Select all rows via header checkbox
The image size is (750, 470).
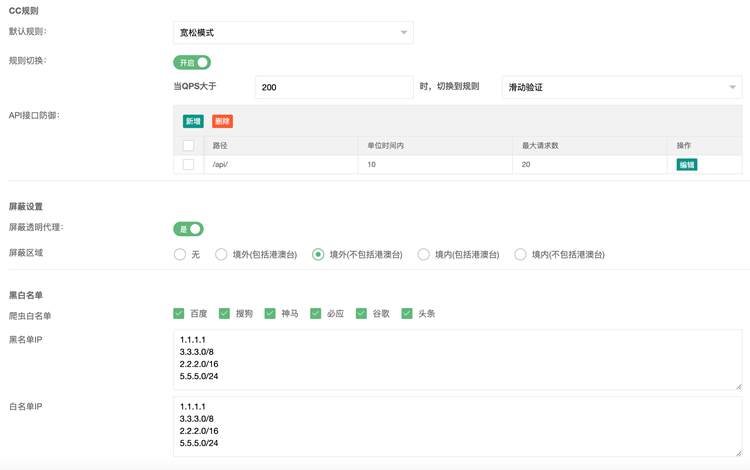tap(188, 146)
